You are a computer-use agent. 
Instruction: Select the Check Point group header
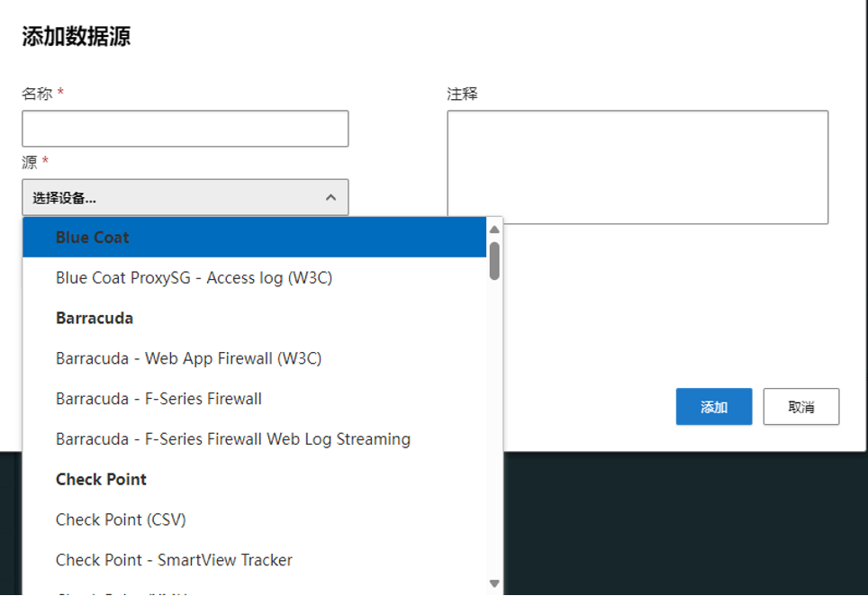[x=255, y=479]
